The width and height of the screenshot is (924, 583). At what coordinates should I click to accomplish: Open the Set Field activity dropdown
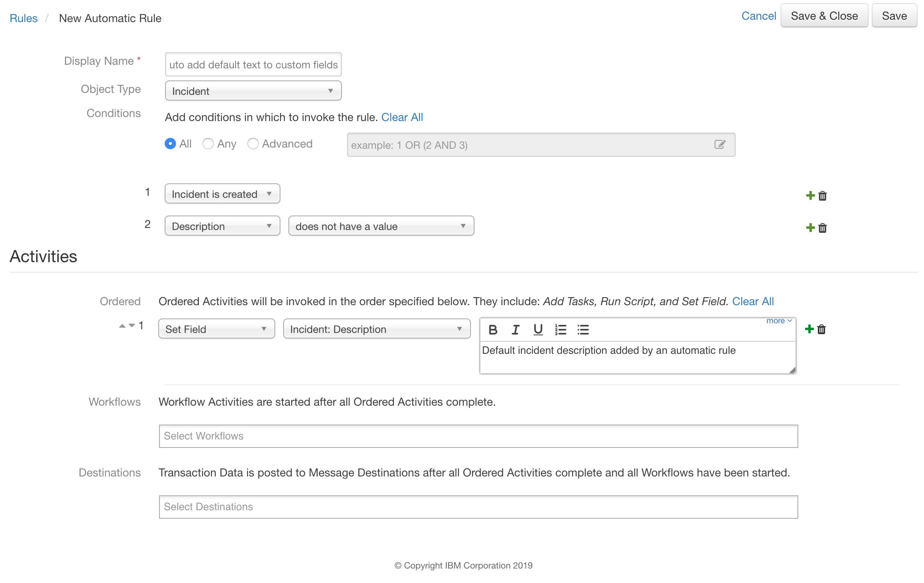click(217, 329)
